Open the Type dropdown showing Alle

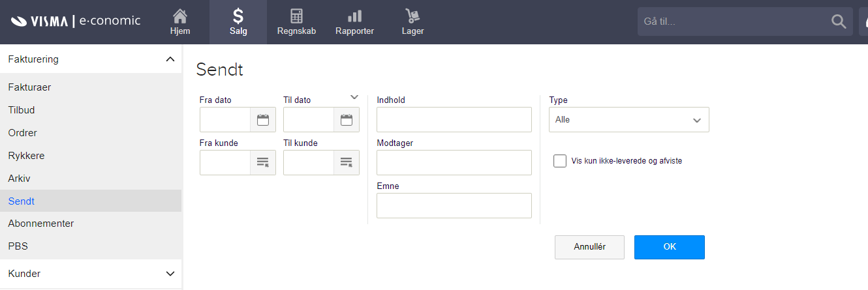(628, 120)
